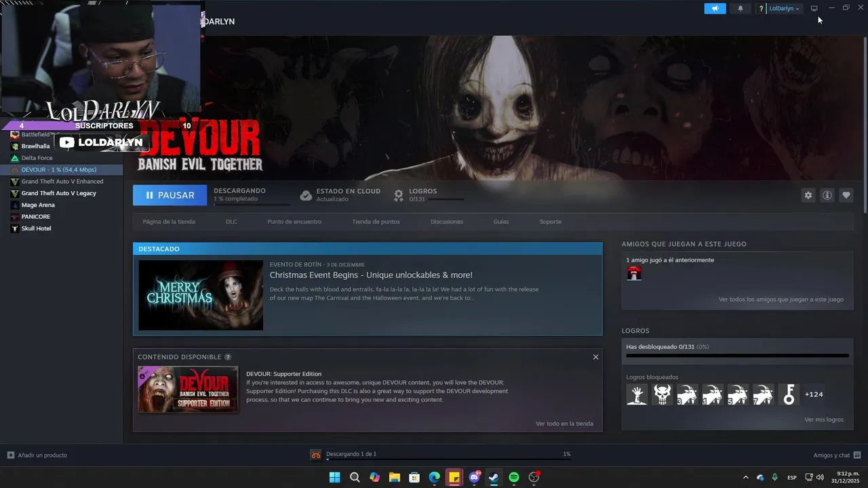Show game info icon

tap(827, 195)
